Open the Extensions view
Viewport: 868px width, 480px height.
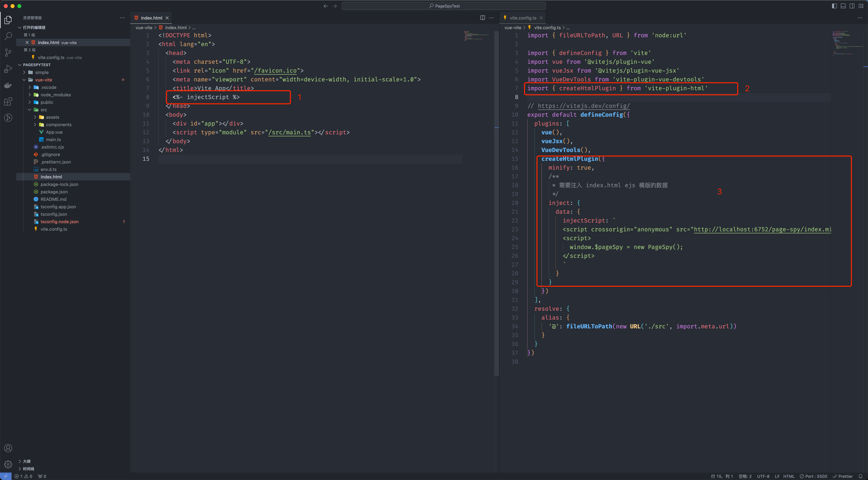click(8, 101)
